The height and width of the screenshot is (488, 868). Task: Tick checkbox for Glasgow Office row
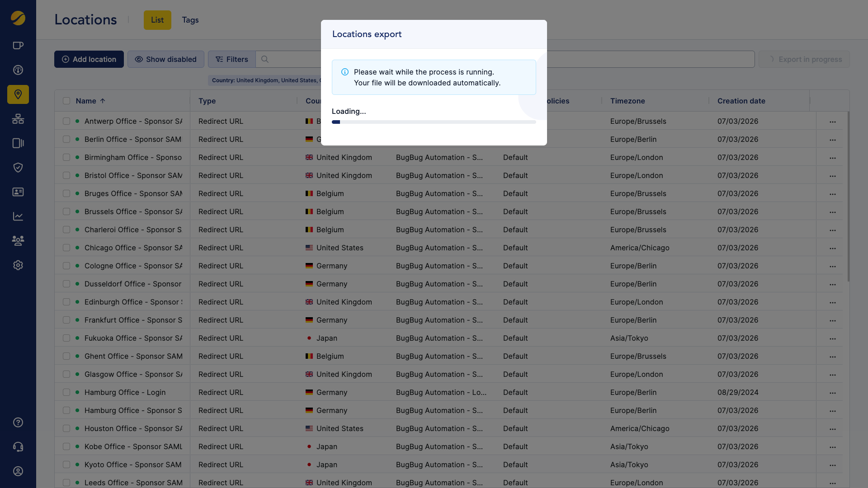click(x=66, y=374)
